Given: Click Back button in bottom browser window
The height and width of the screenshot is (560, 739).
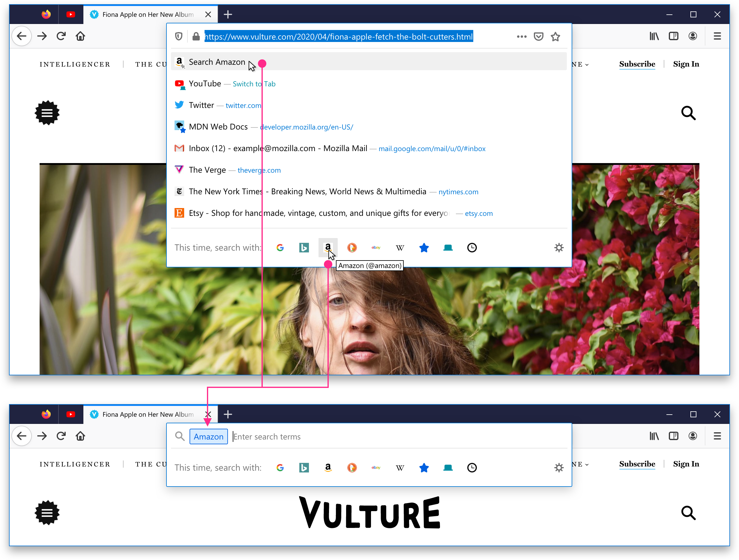Looking at the screenshot, I should [x=22, y=436].
